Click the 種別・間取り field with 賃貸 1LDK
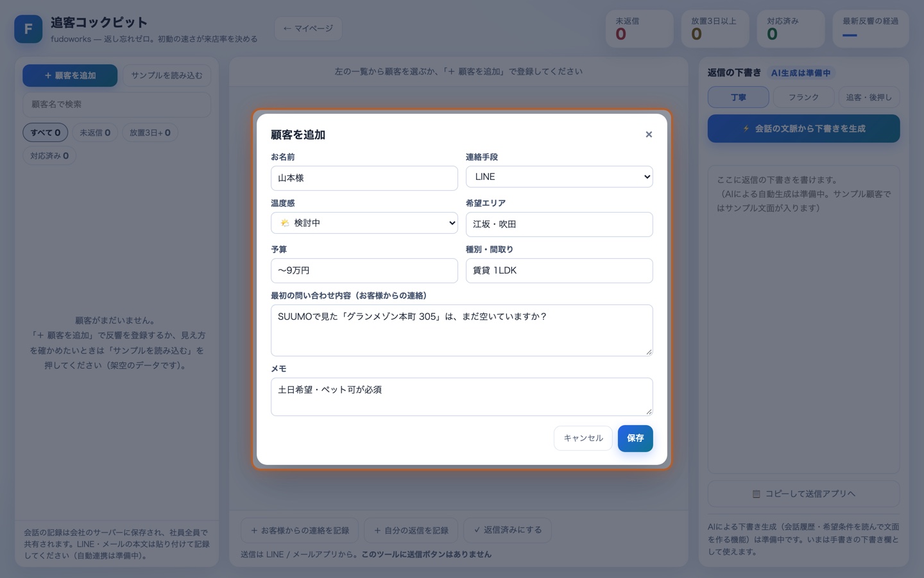The image size is (924, 578). click(x=559, y=270)
